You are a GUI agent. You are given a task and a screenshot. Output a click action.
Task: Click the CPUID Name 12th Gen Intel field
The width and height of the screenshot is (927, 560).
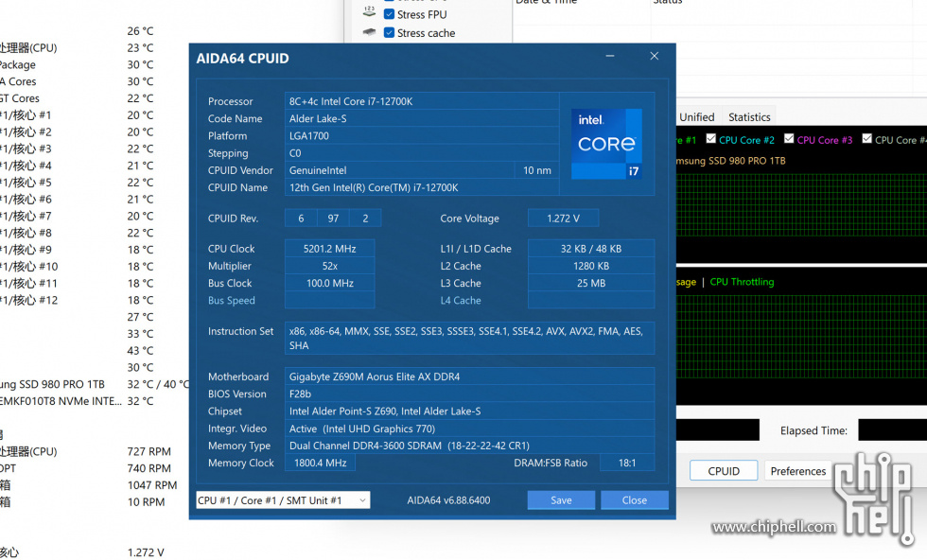click(422, 187)
